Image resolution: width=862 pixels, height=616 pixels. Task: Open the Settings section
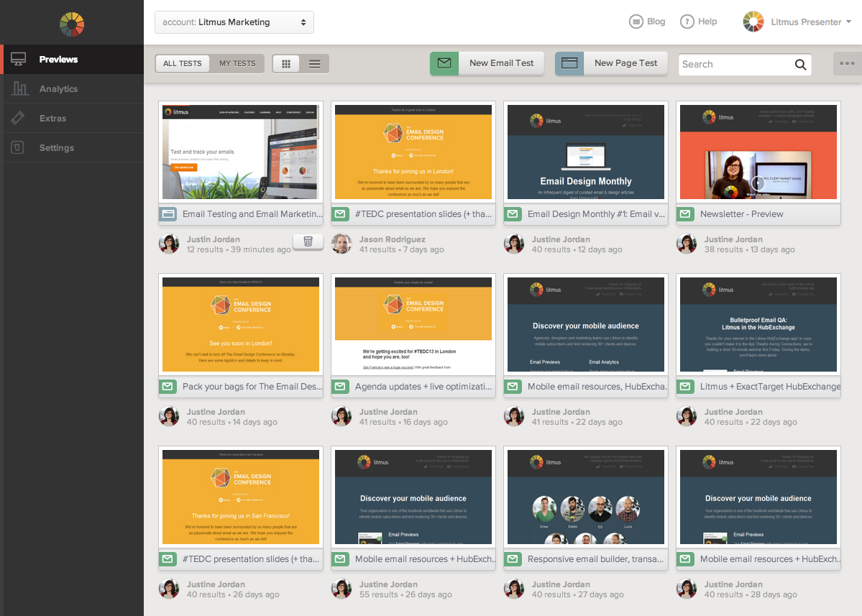pyautogui.click(x=73, y=148)
